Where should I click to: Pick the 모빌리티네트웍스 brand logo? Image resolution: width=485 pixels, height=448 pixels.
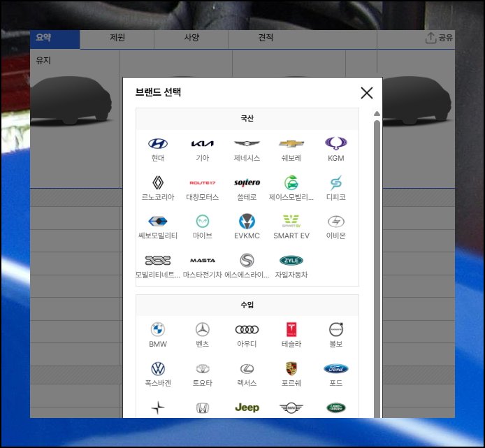point(158,260)
